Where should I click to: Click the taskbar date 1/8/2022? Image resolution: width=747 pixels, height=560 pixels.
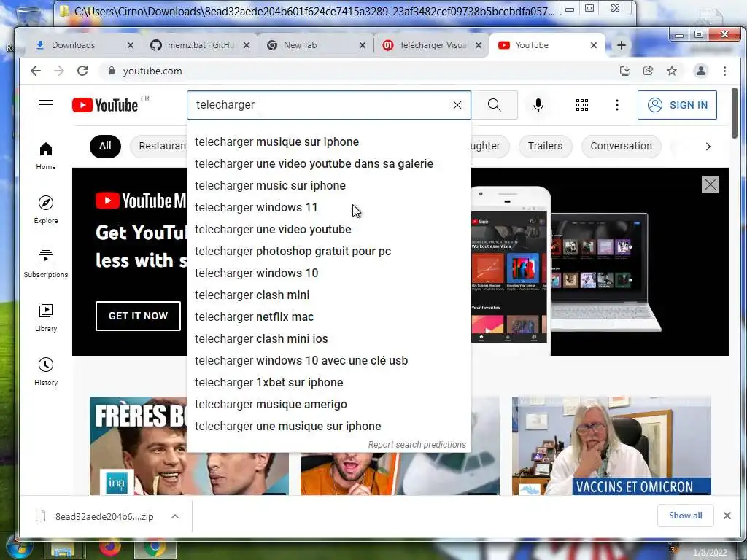pos(710,553)
